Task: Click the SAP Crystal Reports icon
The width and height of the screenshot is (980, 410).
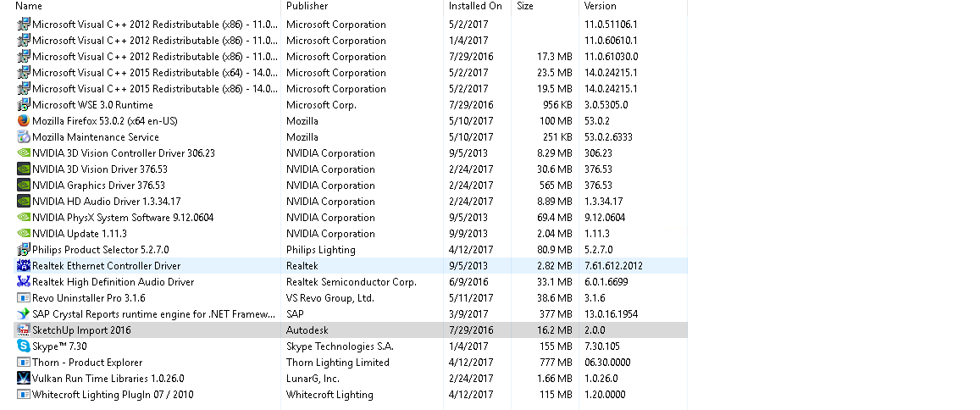Action: pyautogui.click(x=24, y=313)
